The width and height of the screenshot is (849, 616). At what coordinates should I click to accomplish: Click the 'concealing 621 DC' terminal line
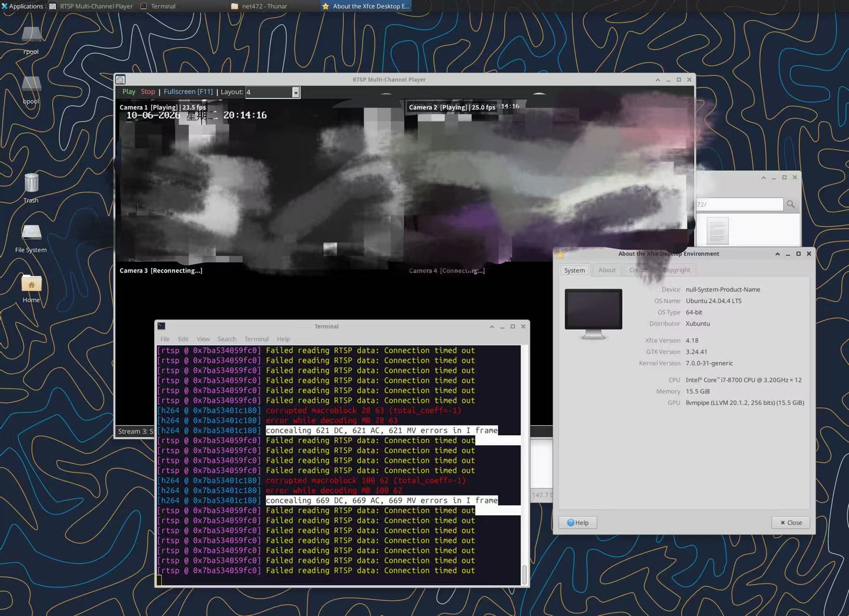(381, 431)
